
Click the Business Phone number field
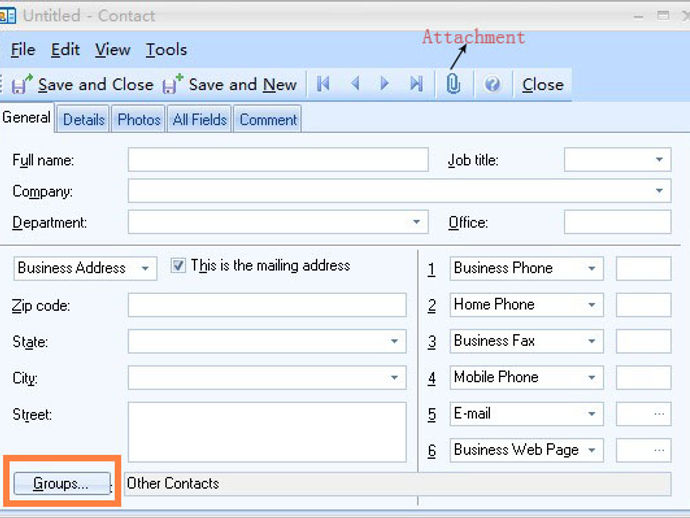pos(643,268)
